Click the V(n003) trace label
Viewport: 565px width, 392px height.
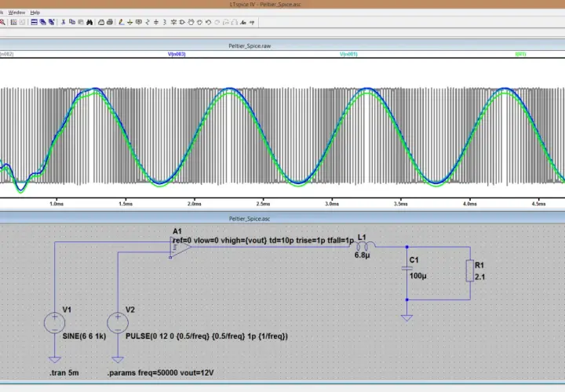click(x=177, y=54)
